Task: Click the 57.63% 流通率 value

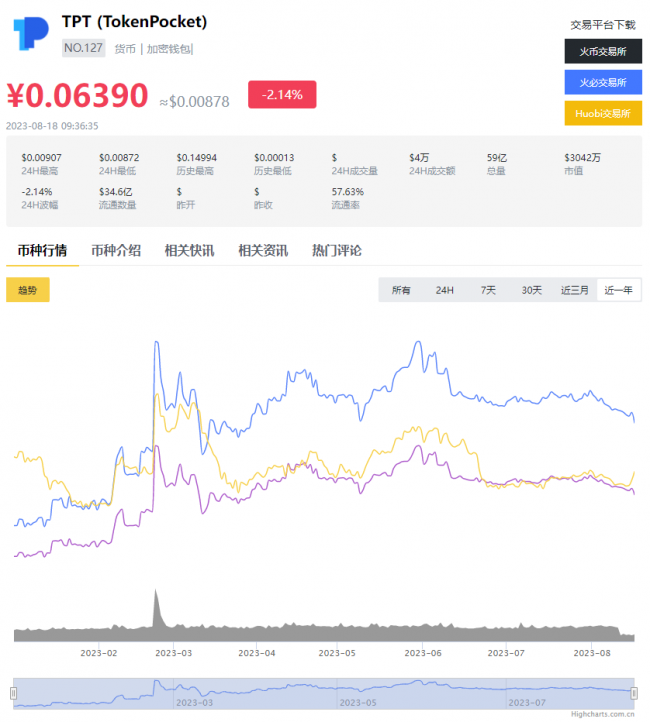Action: pyautogui.click(x=348, y=192)
